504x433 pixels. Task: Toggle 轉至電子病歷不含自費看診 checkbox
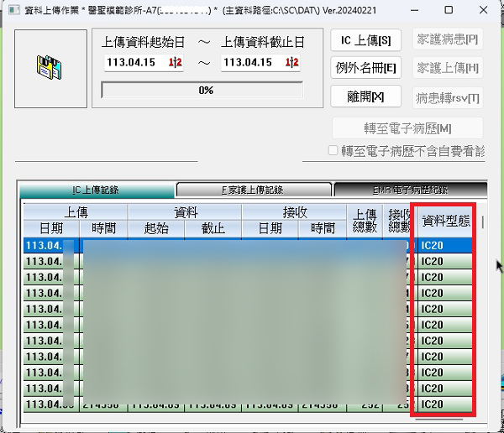coord(333,151)
